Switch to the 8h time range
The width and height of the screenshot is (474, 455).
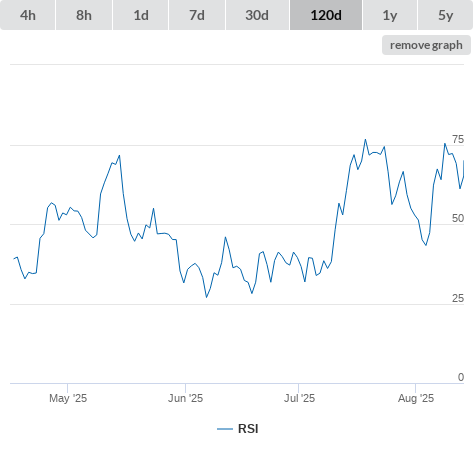click(84, 15)
